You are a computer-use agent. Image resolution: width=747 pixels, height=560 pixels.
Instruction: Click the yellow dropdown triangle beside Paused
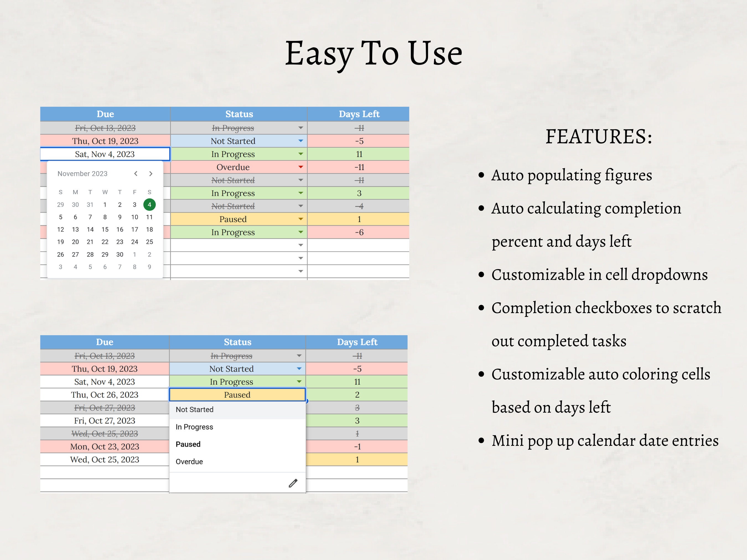(x=300, y=219)
